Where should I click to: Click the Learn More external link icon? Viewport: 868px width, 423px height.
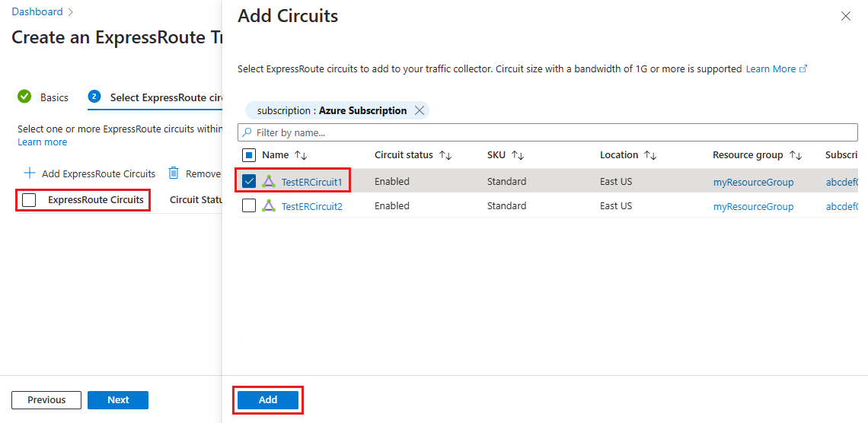coord(804,69)
